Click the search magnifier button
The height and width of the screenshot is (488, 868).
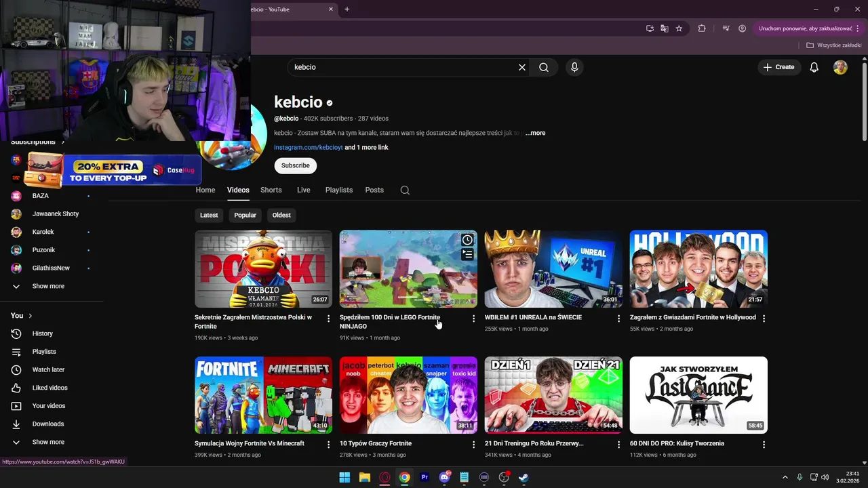tap(544, 67)
